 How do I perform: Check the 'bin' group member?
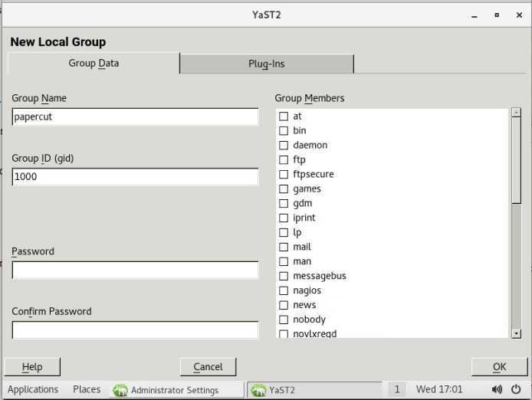tap(284, 130)
